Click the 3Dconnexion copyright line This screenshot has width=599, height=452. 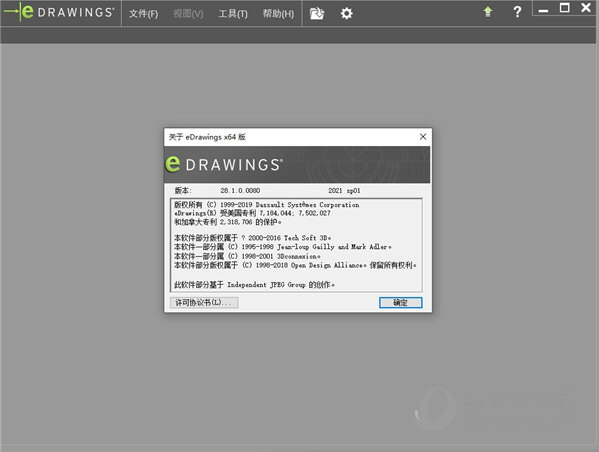pyautogui.click(x=247, y=256)
